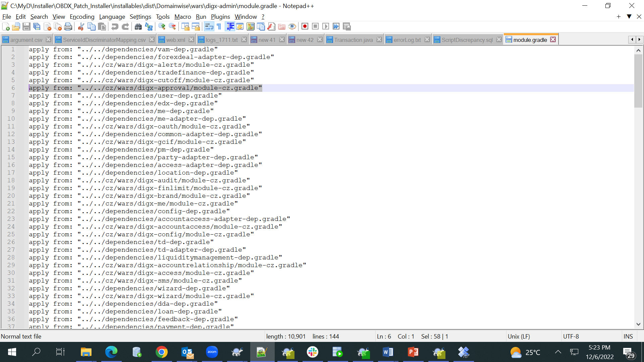Close the errorLog.txt tab
The width and height of the screenshot is (644, 362).
click(427, 39)
